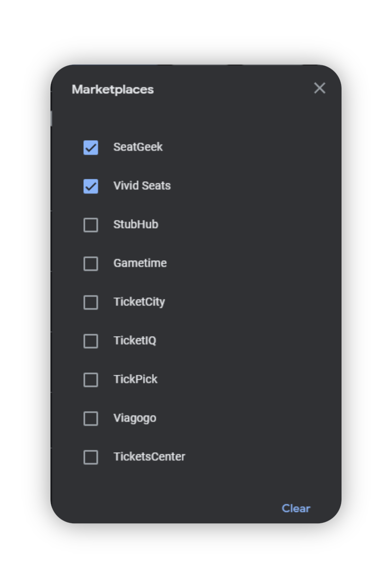The image size is (392, 588).
Task: Select the TicketCity label text
Action: click(x=140, y=302)
